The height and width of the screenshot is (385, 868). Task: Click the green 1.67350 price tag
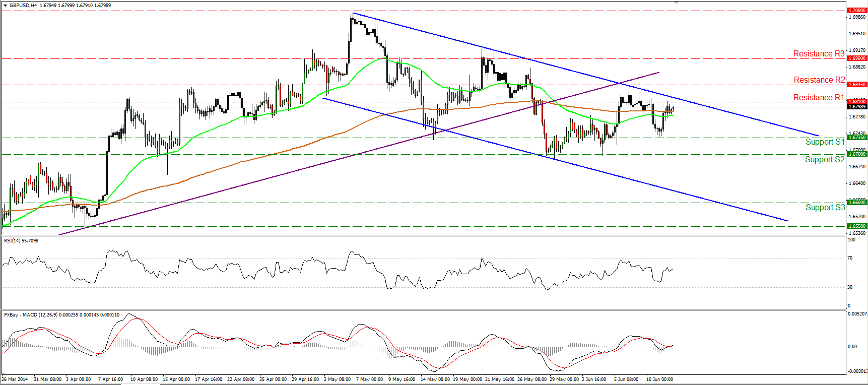coord(857,138)
